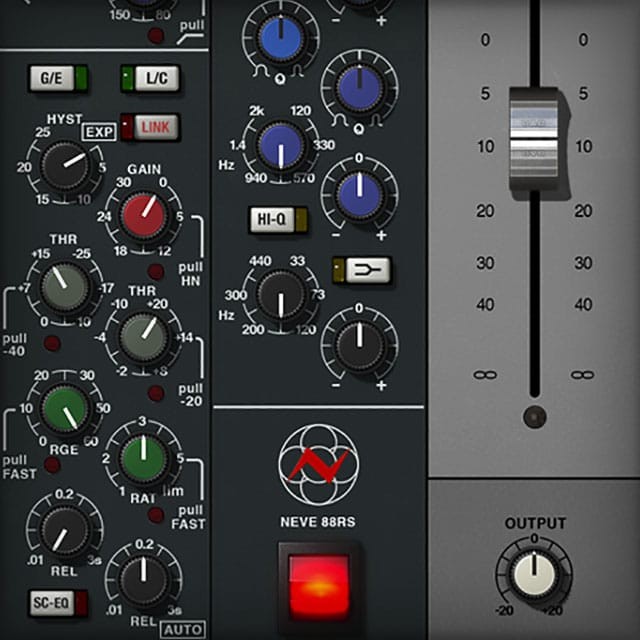Click the blue 940 Hz–2k frequency knob

281,147
